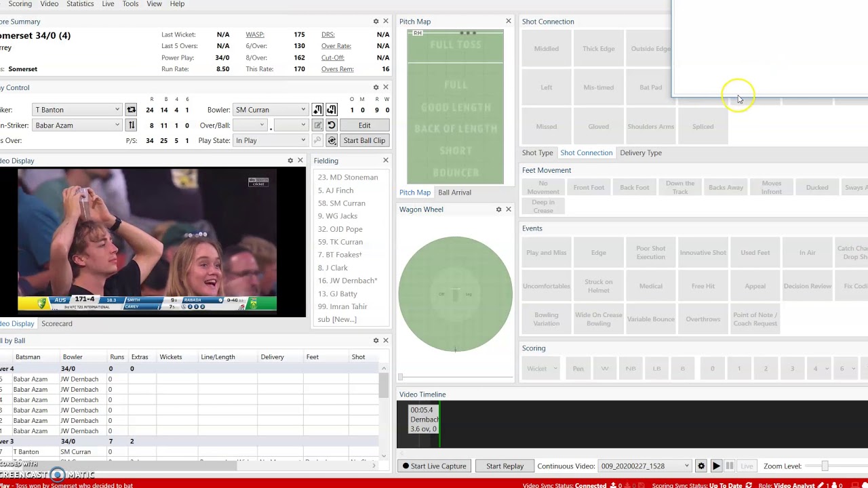Toggle the Middled shot connection
Image resolution: width=868 pixels, height=488 pixels.
[x=547, y=49]
